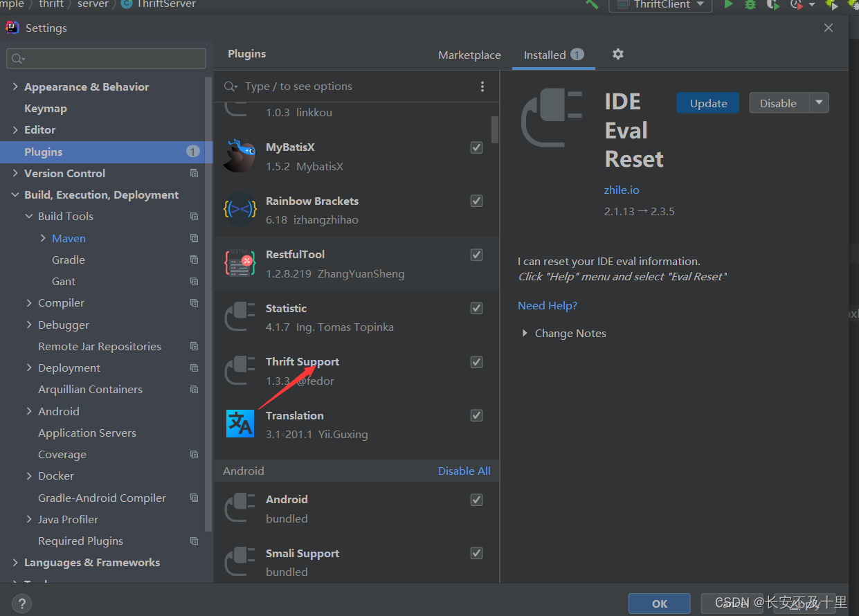This screenshot has height=616, width=859.
Task: Click Disable All for Android plugins
Action: 464,471
